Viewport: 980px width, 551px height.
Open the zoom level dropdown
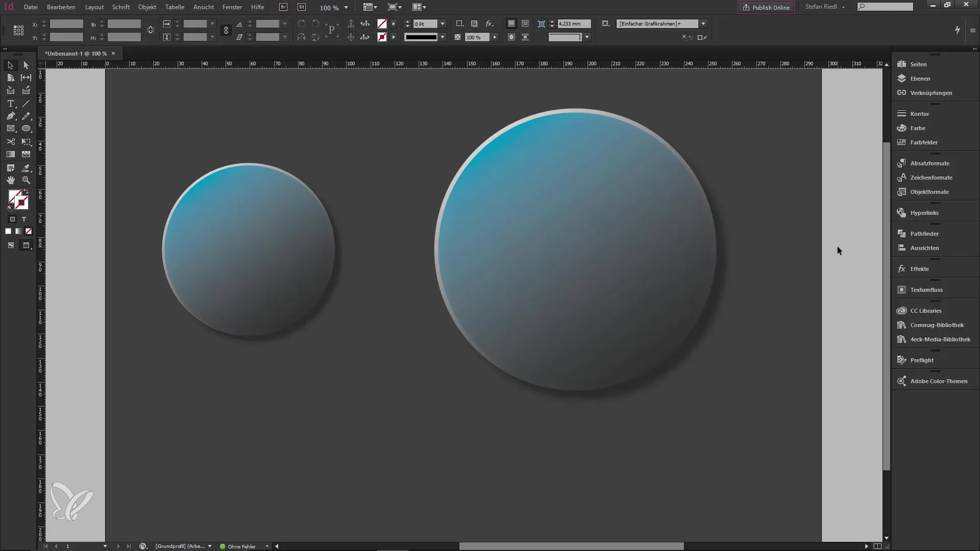[346, 8]
